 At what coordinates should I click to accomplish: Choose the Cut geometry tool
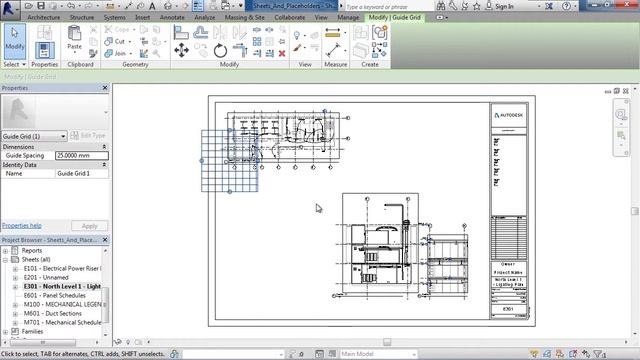116,41
